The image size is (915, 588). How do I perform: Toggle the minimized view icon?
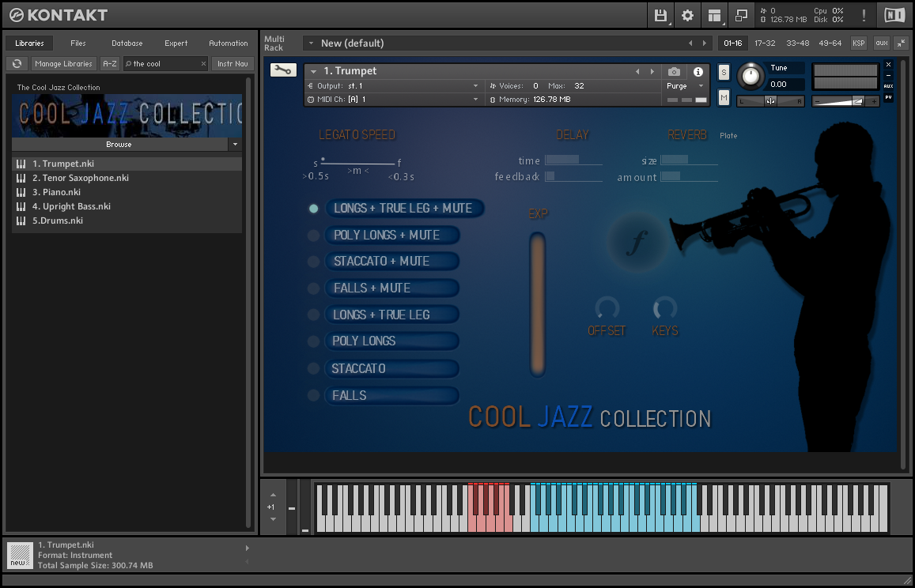(741, 15)
